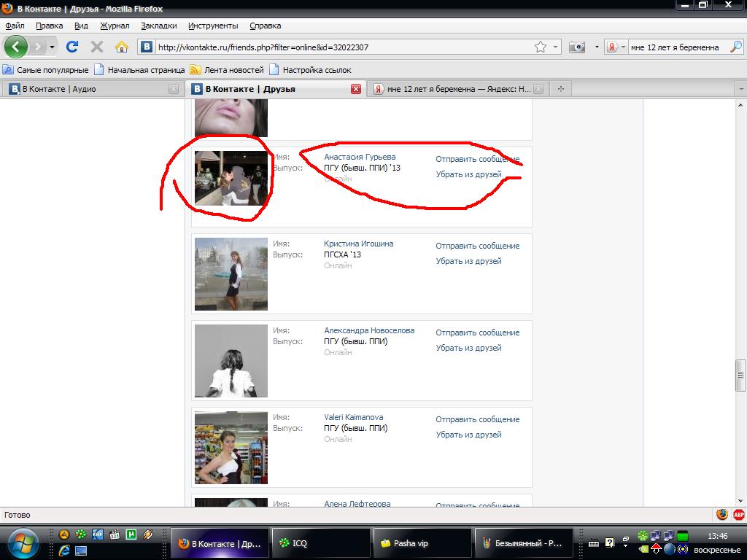Screen dimensions: 747x560
Task: Remove Анастасия Гурьева from friends
Action: [x=469, y=174]
